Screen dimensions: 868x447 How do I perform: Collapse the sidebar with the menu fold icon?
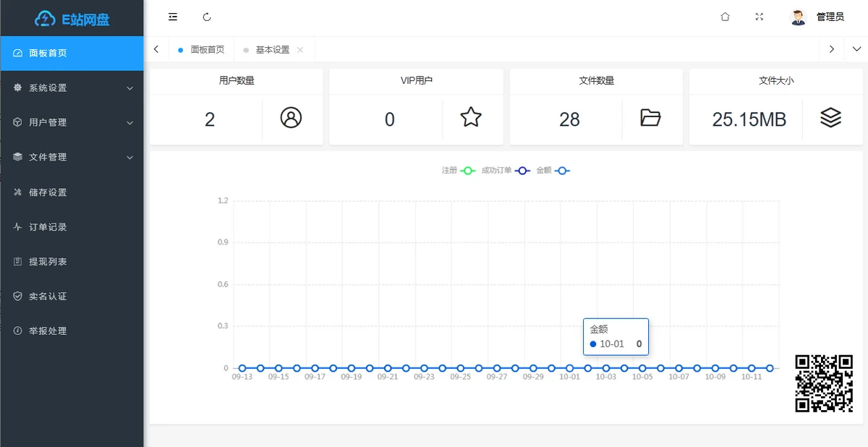[173, 17]
